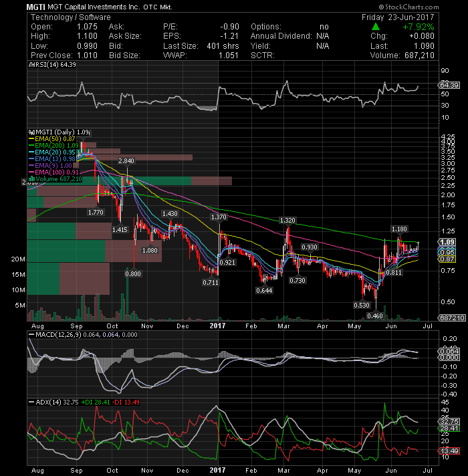This screenshot has height=476, width=468.
Task: Click the 0.064 MACD value tag on right
Action: coord(449,351)
